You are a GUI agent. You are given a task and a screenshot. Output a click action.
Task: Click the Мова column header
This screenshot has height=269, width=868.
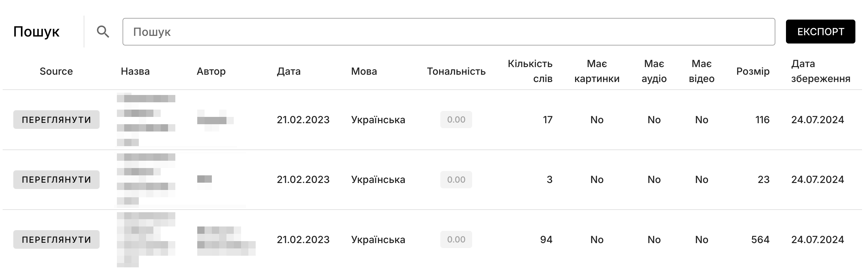pos(364,71)
